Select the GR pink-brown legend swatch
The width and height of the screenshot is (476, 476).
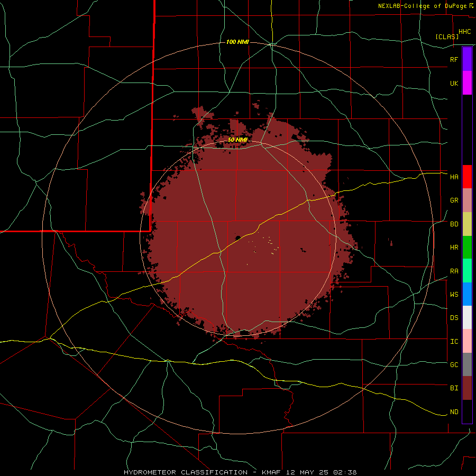467,200
